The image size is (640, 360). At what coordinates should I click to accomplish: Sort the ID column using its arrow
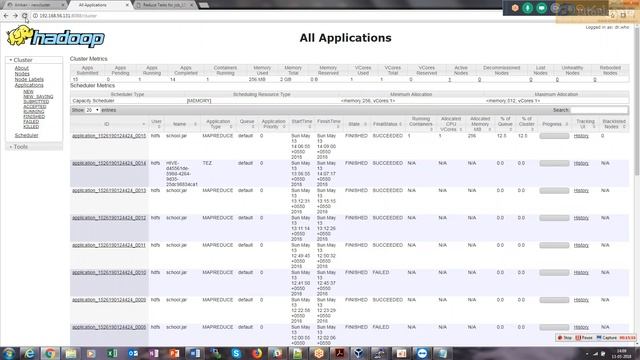coord(143,124)
